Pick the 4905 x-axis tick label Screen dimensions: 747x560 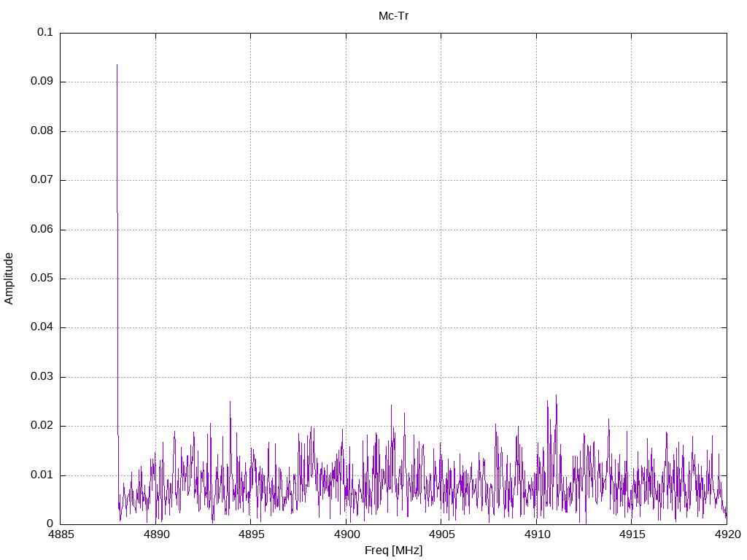pos(441,535)
